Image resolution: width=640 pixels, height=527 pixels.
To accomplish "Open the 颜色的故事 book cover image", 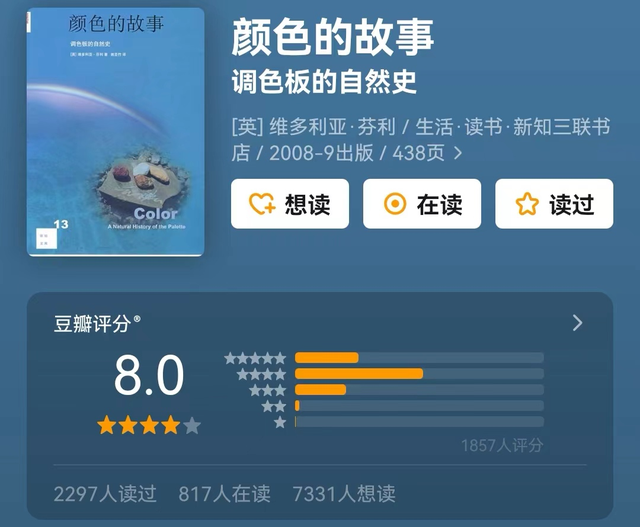I will pyautogui.click(x=116, y=132).
